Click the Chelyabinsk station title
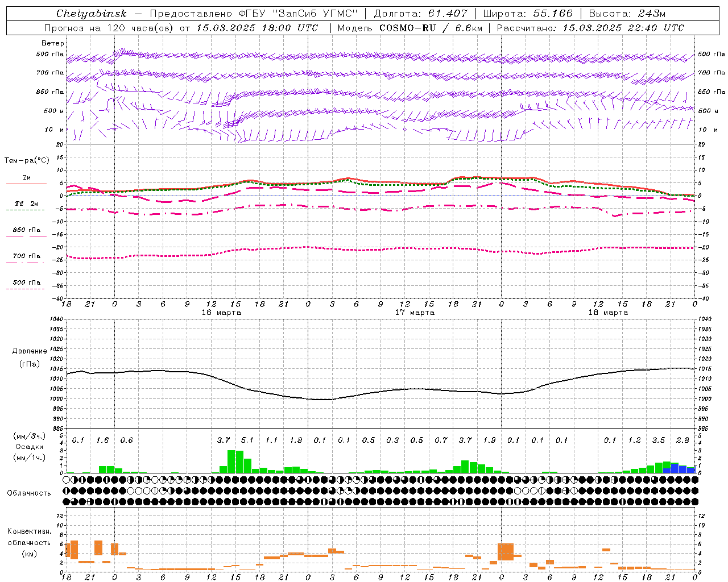 point(91,14)
